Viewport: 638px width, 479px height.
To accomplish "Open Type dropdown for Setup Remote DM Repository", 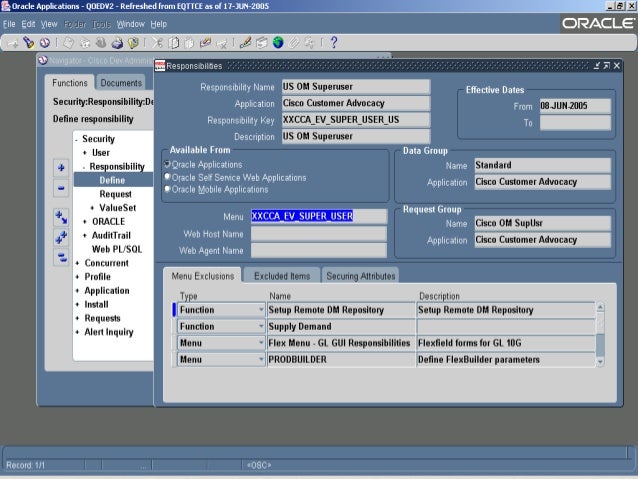I will pyautogui.click(x=260, y=310).
